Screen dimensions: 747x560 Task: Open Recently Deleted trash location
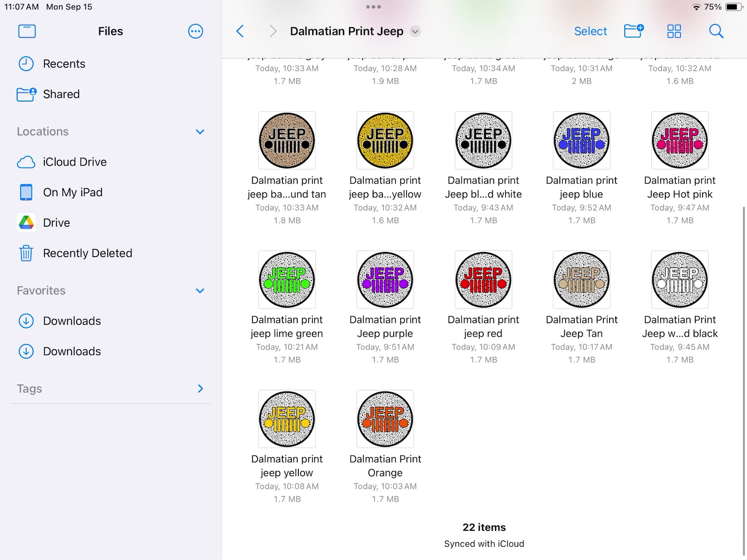click(x=88, y=253)
